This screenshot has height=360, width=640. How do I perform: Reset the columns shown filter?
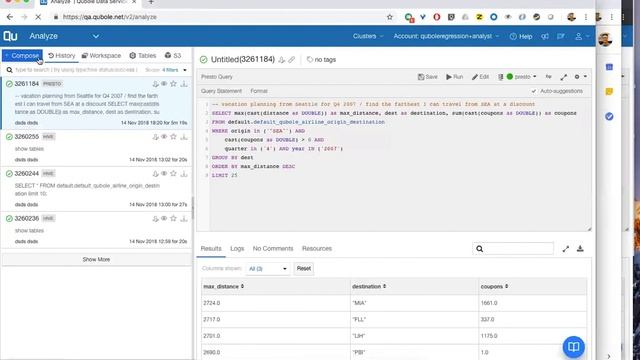304,269
